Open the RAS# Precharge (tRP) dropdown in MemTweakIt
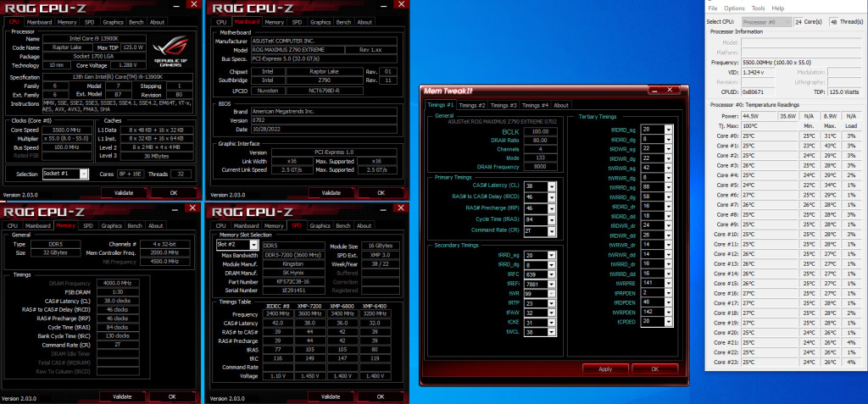 (x=551, y=208)
